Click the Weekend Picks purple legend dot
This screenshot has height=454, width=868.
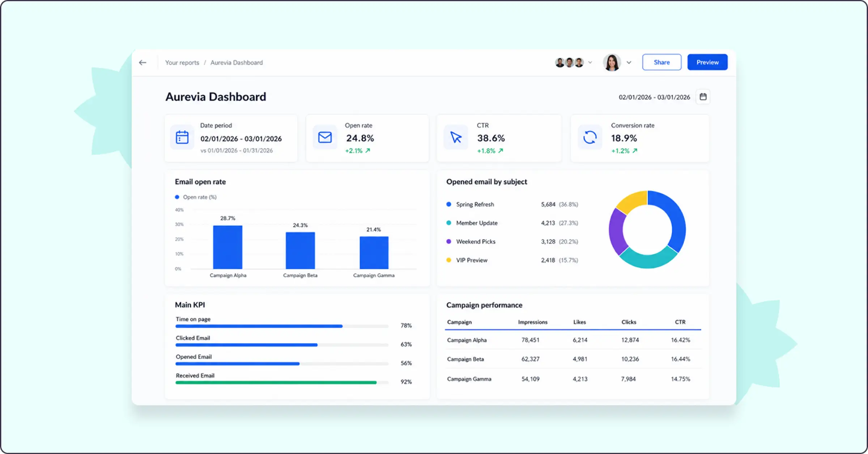pos(449,241)
